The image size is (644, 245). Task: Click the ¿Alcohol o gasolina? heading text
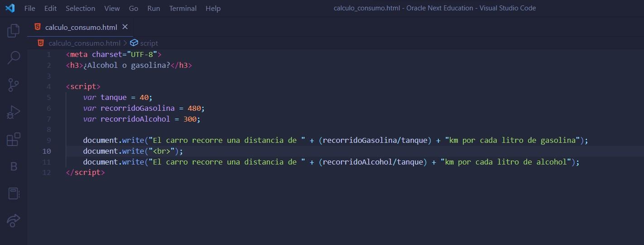tap(126, 65)
